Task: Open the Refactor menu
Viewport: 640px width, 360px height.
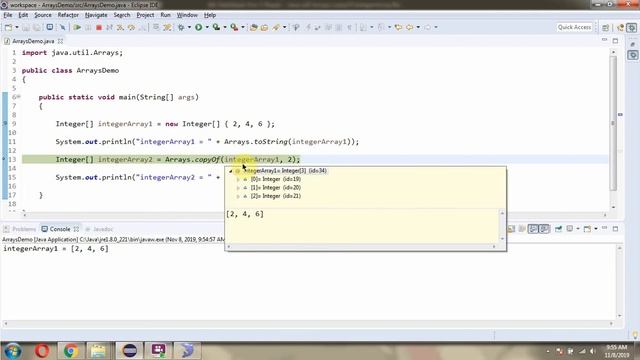Action: [x=68, y=15]
